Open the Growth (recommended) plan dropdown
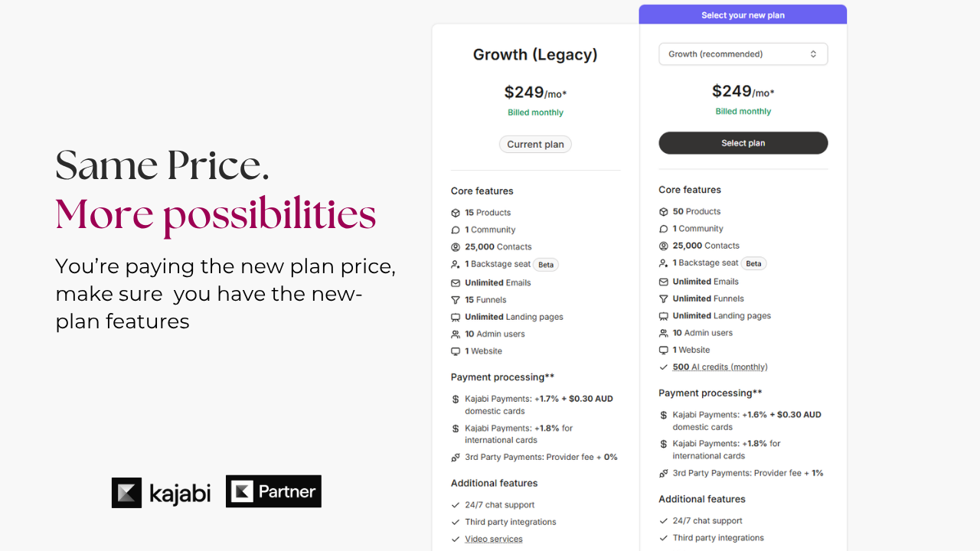Viewport: 980px width, 551px height. click(x=743, y=54)
